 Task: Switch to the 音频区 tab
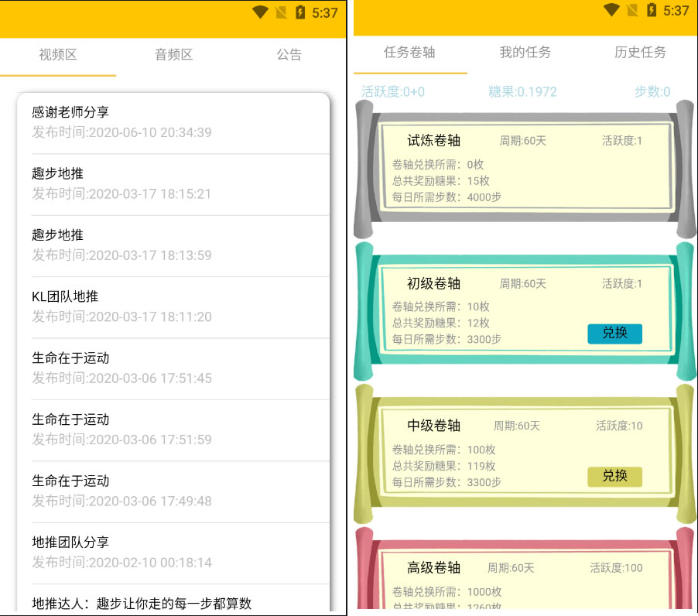173,55
